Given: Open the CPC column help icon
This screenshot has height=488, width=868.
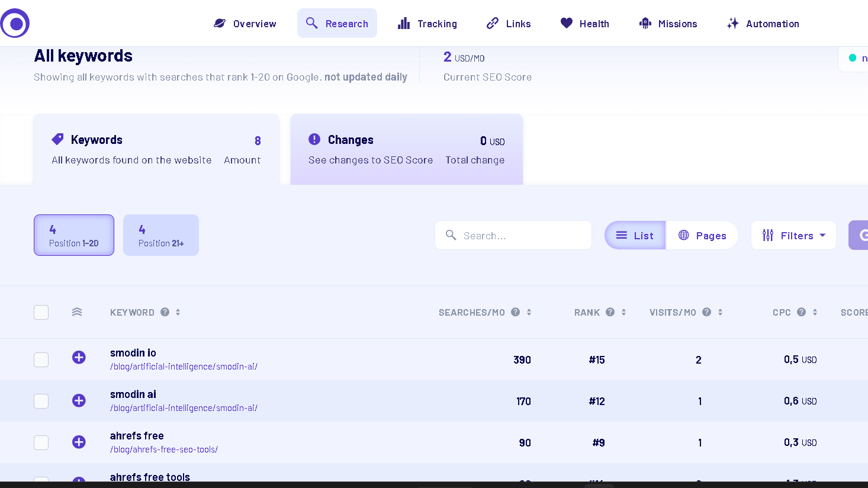Looking at the screenshot, I should coord(801,312).
